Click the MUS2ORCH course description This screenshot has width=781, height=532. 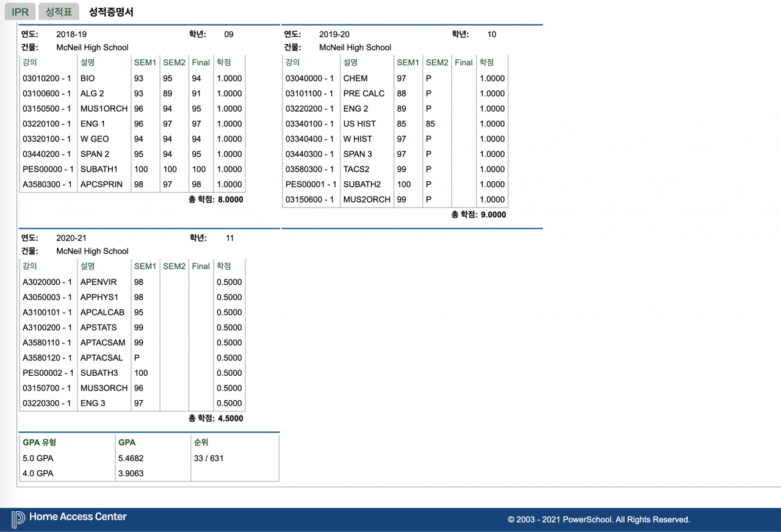pyautogui.click(x=367, y=199)
